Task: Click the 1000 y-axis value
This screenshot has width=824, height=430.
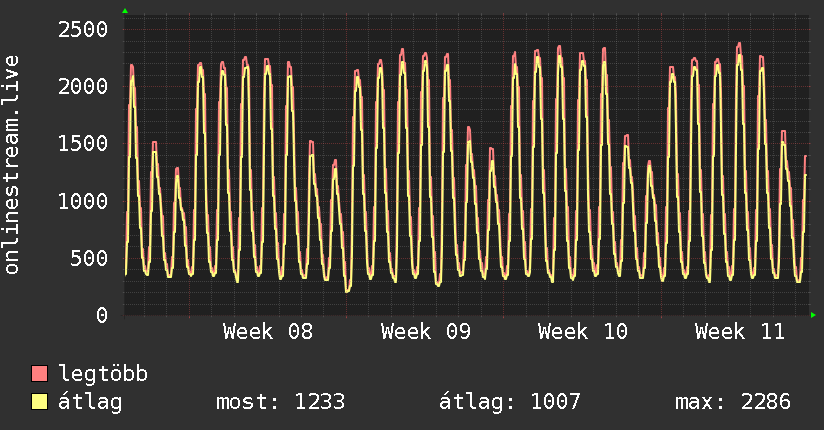Action: [x=81, y=201]
